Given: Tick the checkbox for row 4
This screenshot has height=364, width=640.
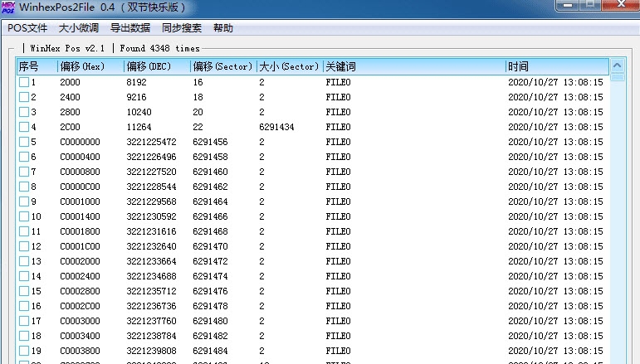Looking at the screenshot, I should point(24,128).
